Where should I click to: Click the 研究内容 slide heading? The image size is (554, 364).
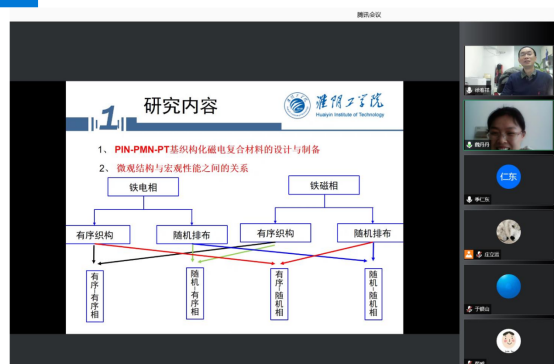pos(181,106)
